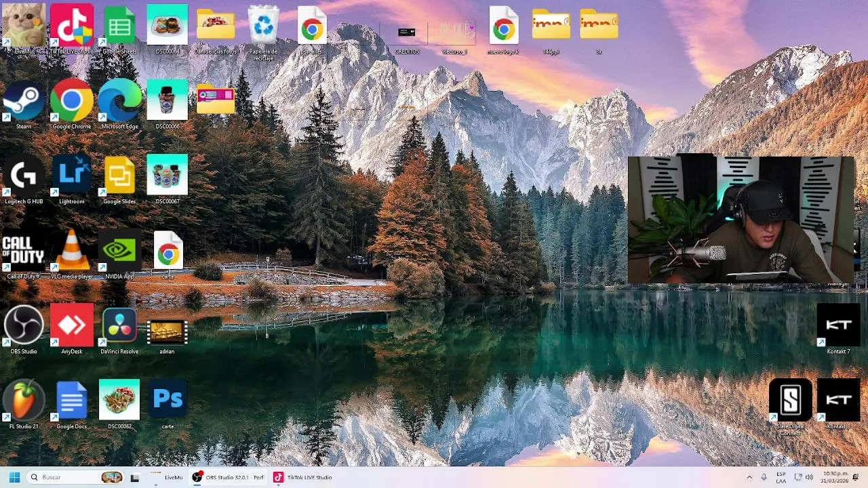Open the Google Docs shortcut
The height and width of the screenshot is (488, 868).
(x=71, y=405)
